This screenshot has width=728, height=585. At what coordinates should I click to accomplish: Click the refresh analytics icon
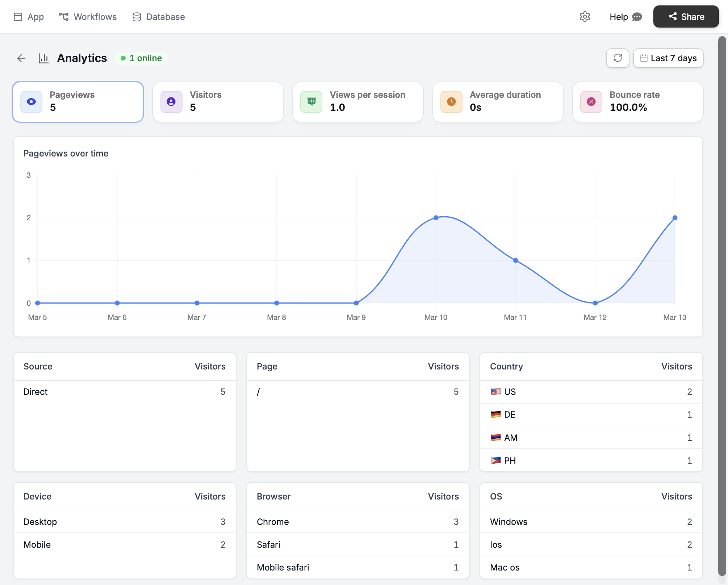coord(618,58)
